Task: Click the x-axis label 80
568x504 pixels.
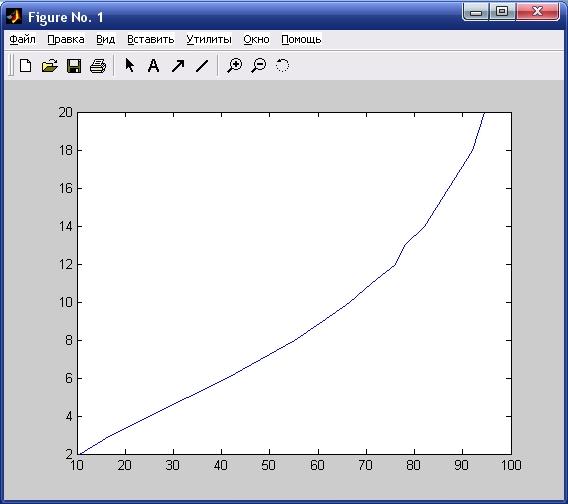Action: (413, 465)
